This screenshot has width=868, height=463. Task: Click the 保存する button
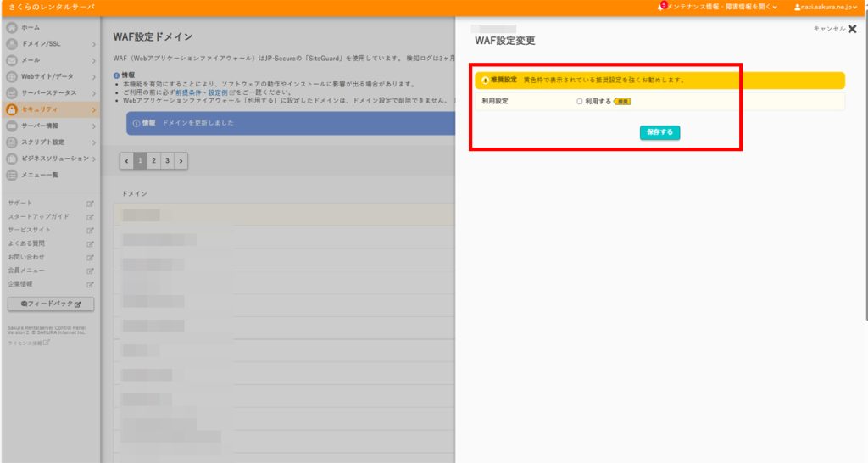coord(659,132)
